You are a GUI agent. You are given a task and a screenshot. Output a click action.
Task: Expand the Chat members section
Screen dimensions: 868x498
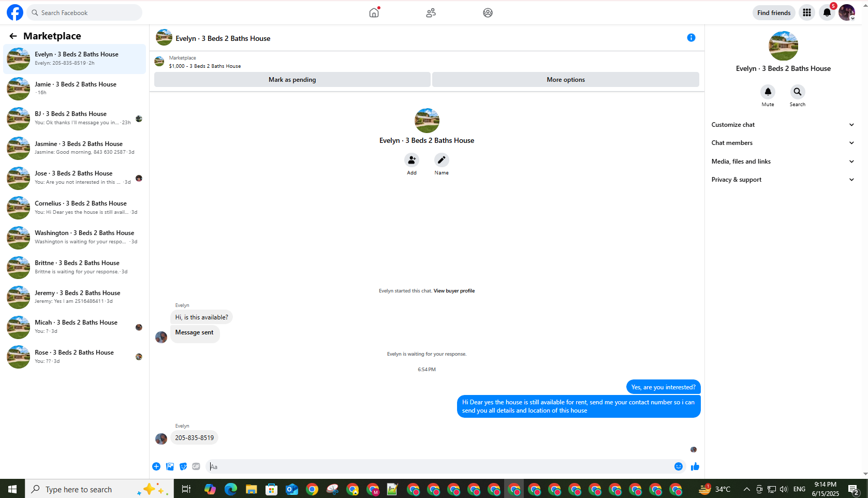[783, 143]
